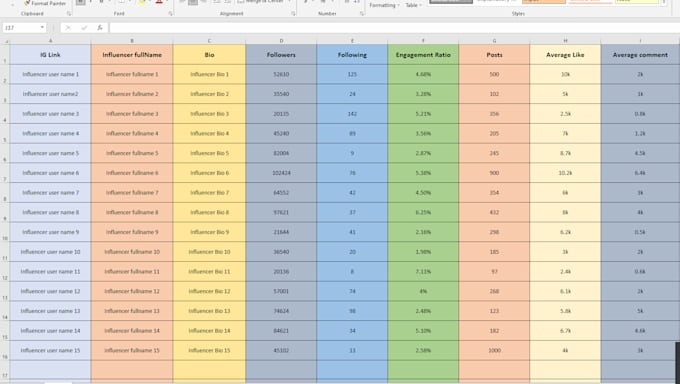680x384 pixels.
Task: Select the 'Influencer fullName' header cell
Action: tap(132, 55)
